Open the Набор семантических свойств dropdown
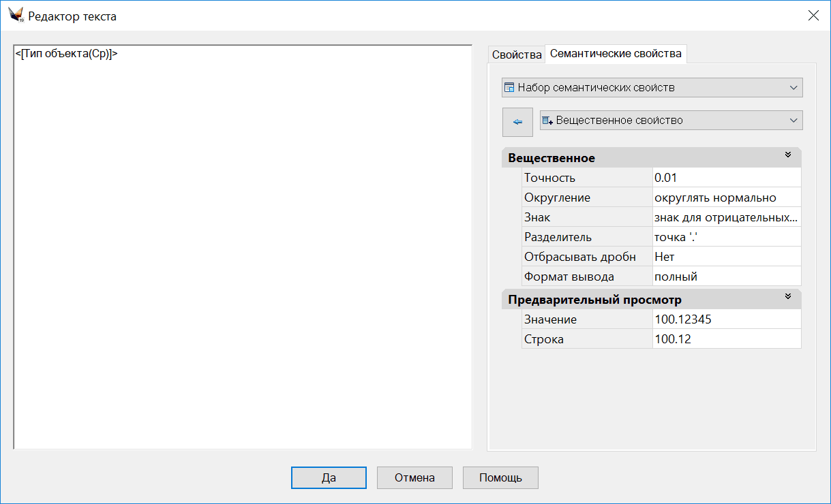831x504 pixels. tap(652, 88)
